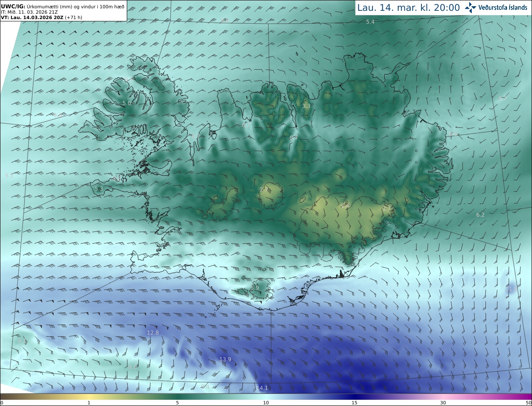Click the 5.9 value near the south coast
532x406 pixels.
pyautogui.click(x=255, y=288)
